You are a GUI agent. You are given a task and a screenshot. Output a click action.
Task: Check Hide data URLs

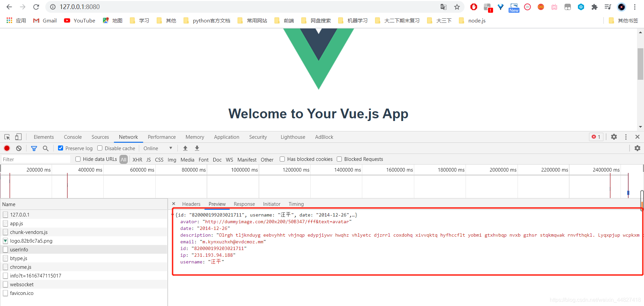(x=78, y=159)
